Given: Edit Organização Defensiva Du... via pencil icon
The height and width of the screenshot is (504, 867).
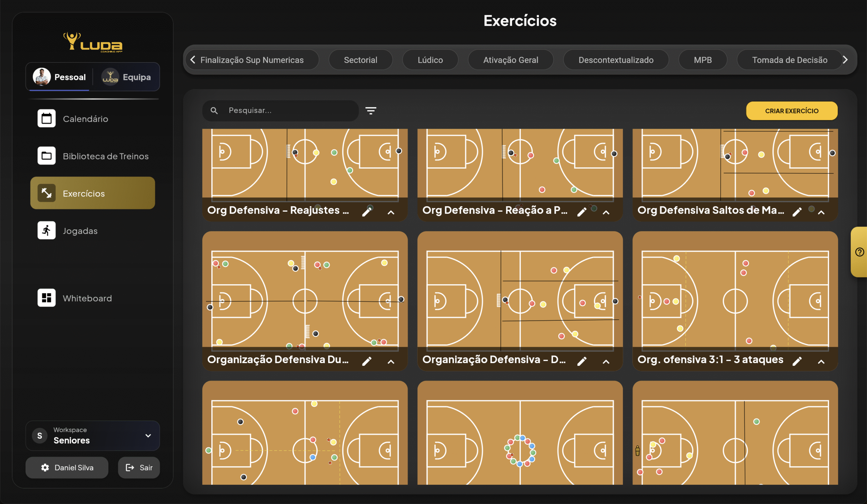Looking at the screenshot, I should click(367, 361).
